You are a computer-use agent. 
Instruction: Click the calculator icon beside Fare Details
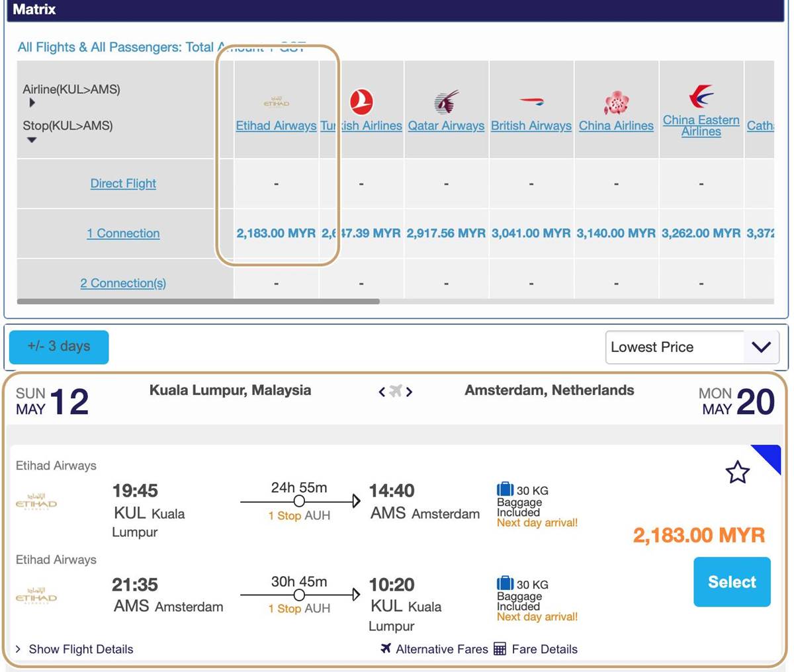tap(500, 649)
